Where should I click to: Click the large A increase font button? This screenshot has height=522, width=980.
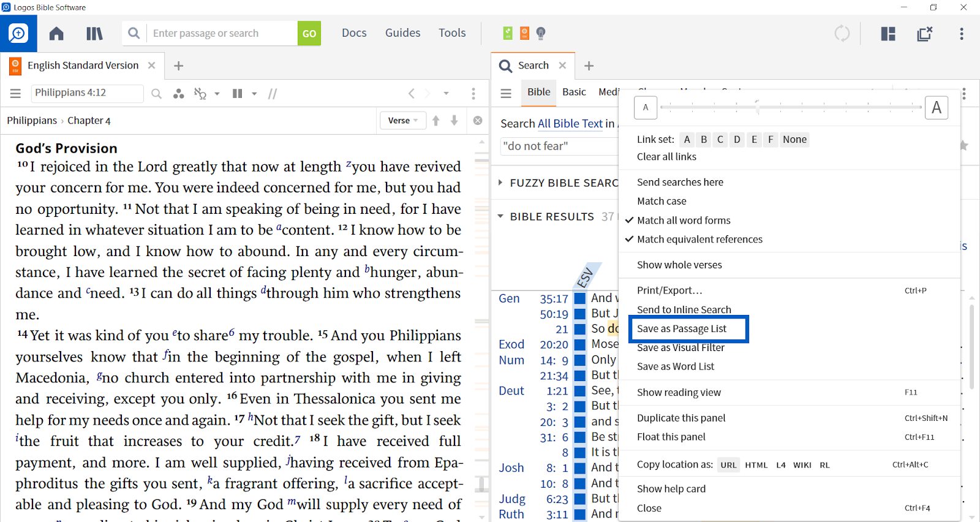click(937, 107)
